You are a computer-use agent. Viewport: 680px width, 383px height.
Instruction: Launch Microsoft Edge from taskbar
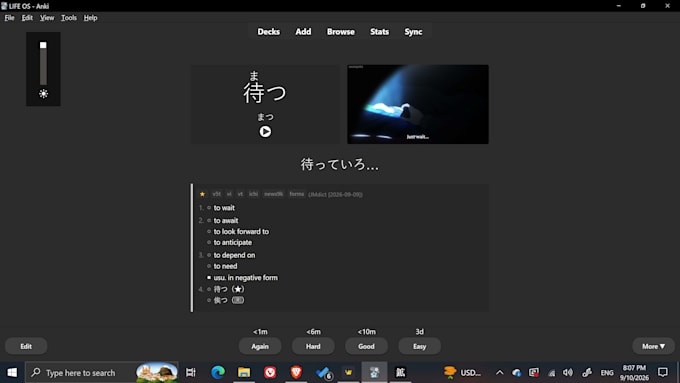point(218,372)
